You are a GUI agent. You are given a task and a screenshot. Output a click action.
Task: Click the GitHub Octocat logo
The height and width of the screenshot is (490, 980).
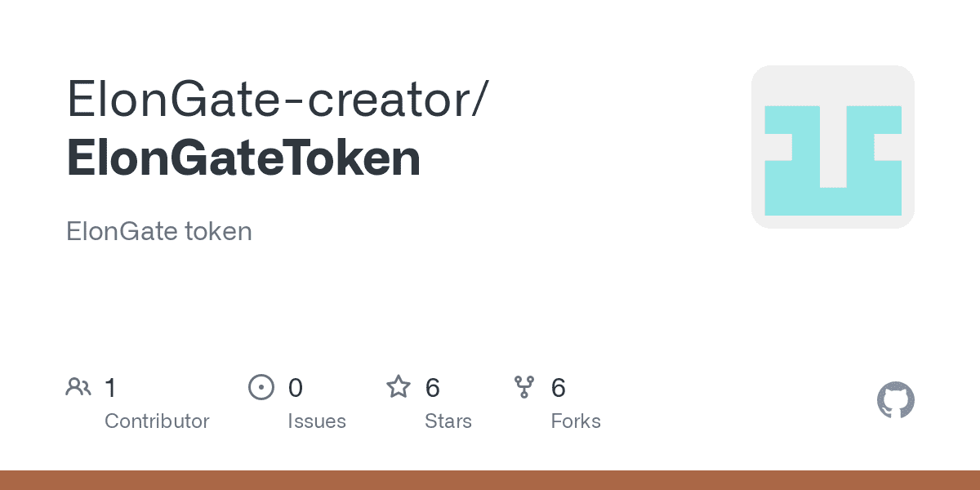[x=895, y=401]
